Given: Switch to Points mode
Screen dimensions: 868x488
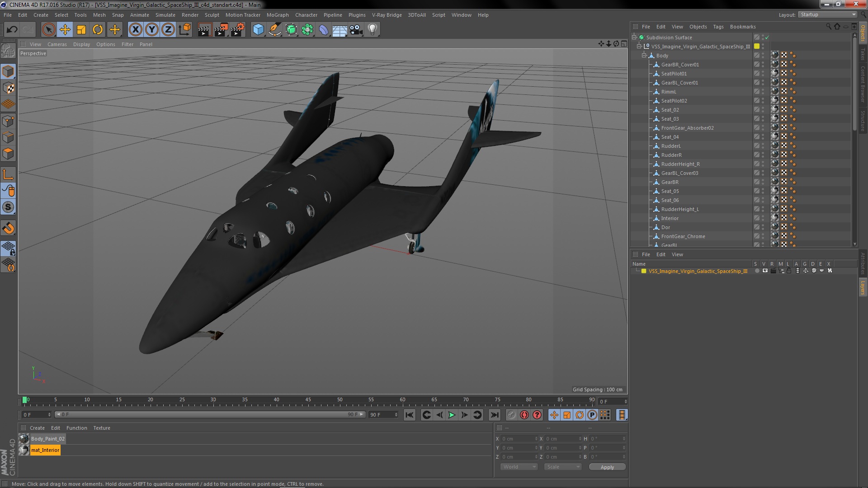Looking at the screenshot, I should [8, 121].
